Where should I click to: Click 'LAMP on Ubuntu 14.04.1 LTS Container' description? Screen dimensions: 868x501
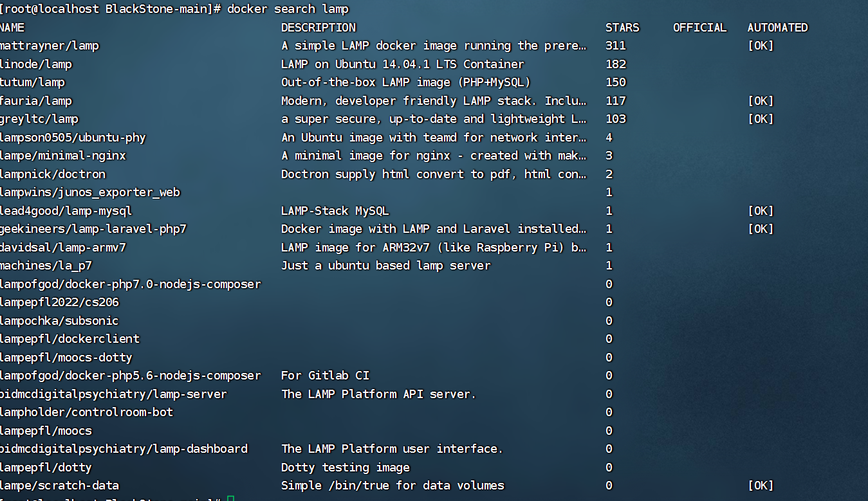click(403, 64)
